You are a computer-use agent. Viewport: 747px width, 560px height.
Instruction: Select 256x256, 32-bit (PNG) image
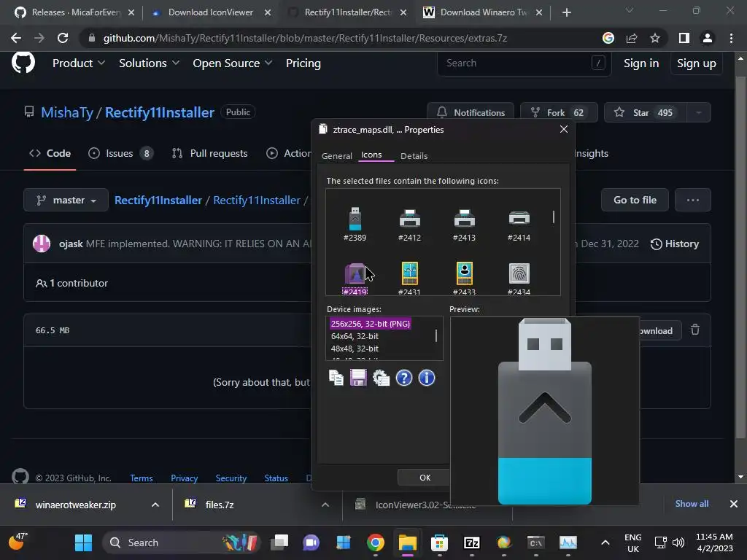click(x=370, y=323)
